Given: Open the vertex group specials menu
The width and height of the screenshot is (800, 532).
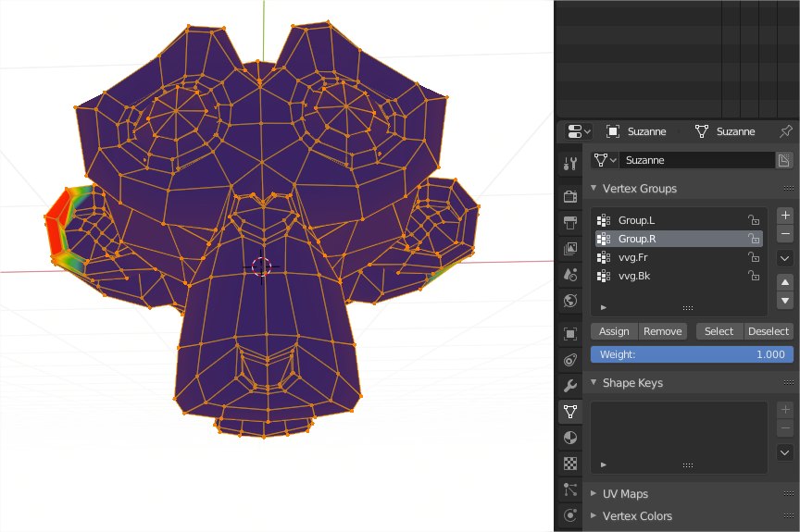Looking at the screenshot, I should [x=785, y=258].
